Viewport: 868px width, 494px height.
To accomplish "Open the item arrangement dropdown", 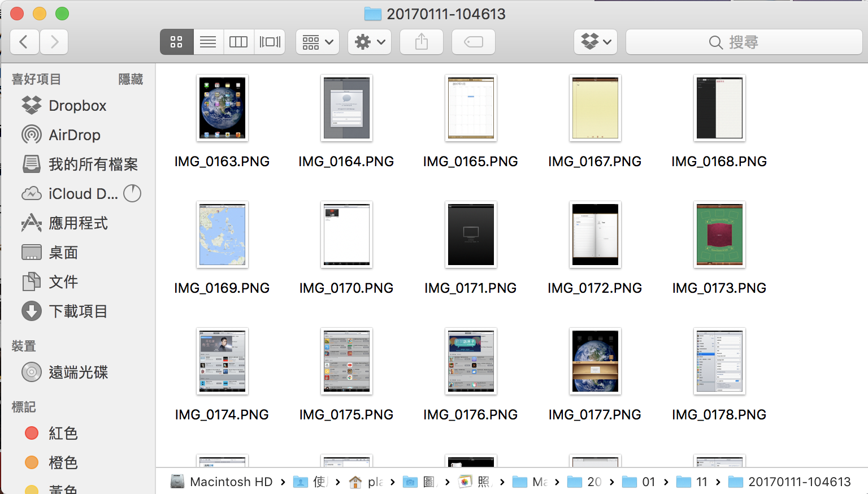I will 318,42.
